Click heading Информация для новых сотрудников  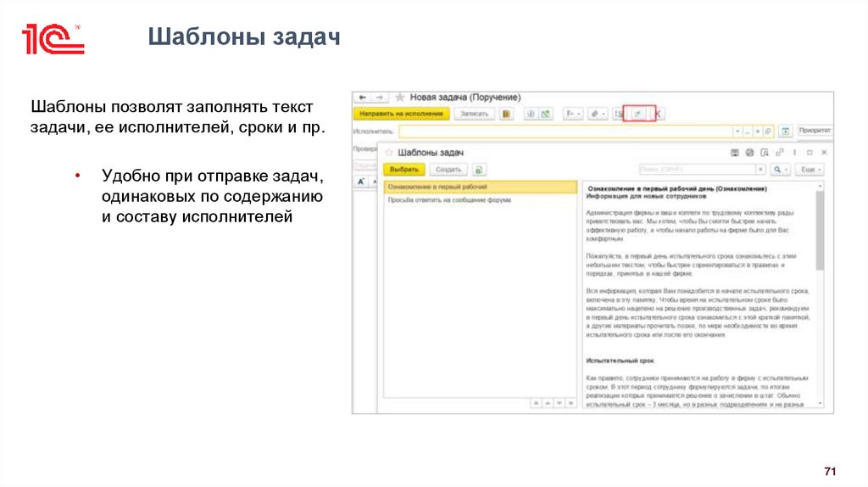646,196
